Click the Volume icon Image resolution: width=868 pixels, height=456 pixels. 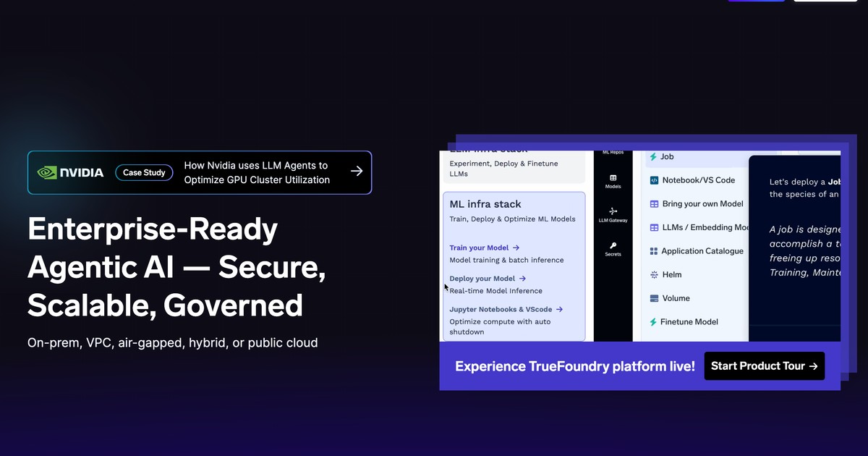coord(654,298)
